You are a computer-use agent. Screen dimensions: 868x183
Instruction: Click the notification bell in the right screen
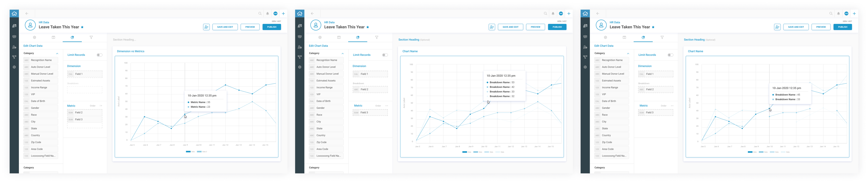pos(838,14)
